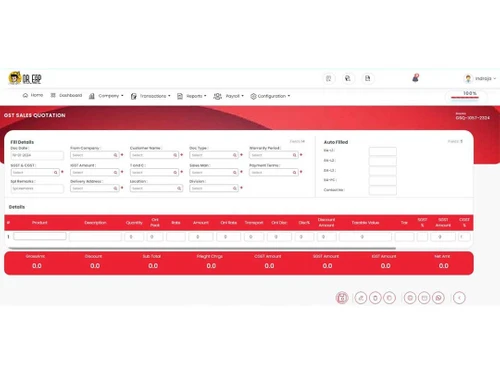The image size is (500, 375).
Task: Click the Spl Remarks input field
Action: tap(37, 188)
